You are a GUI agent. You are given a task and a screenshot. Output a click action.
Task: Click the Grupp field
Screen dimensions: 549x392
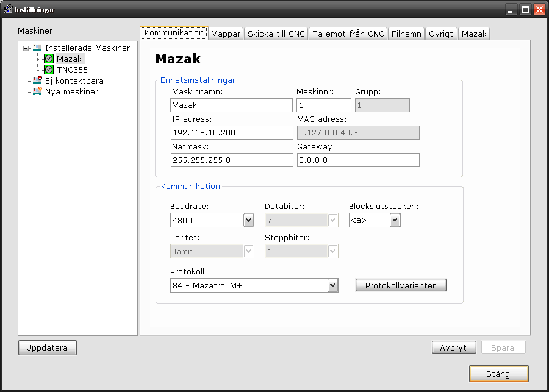point(382,105)
